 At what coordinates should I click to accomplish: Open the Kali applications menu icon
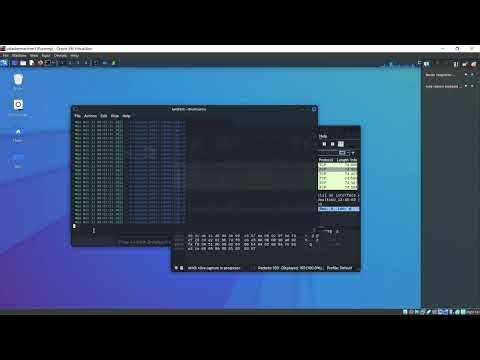click(x=4, y=62)
